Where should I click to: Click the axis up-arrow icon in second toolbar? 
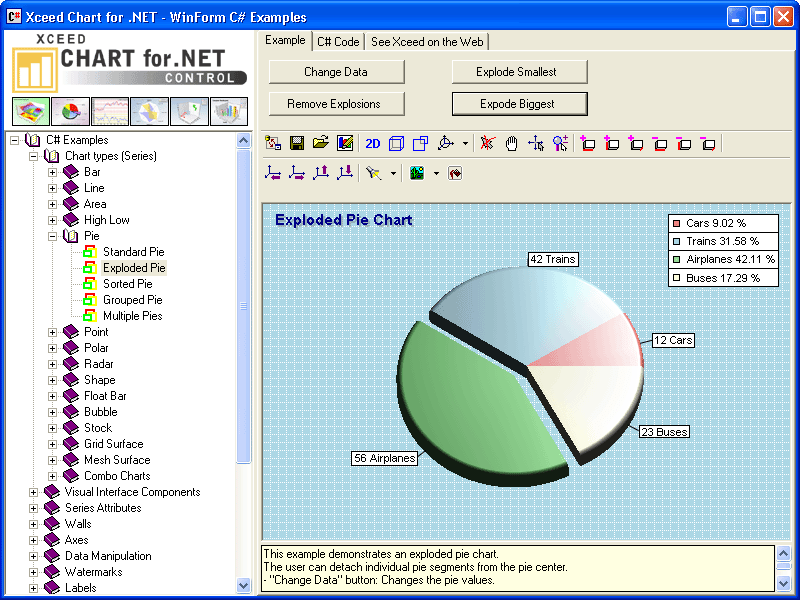pos(321,173)
